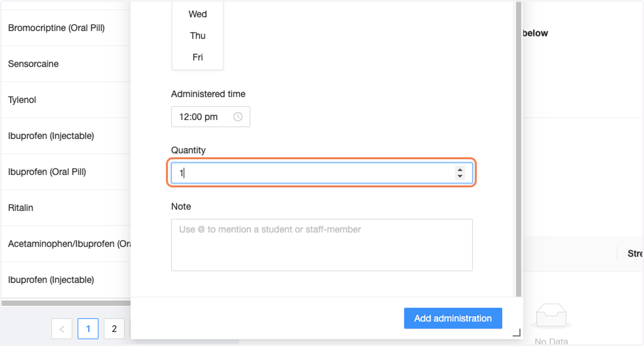
Task: Click the Add administration button
Action: click(x=453, y=318)
